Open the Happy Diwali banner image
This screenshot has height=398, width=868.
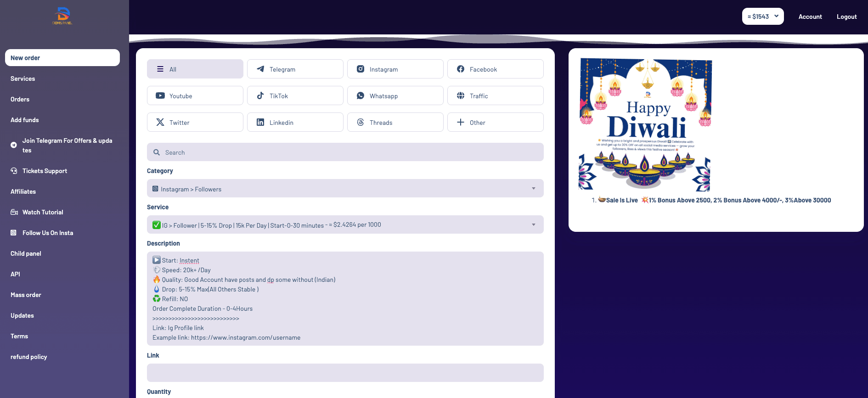(x=645, y=124)
